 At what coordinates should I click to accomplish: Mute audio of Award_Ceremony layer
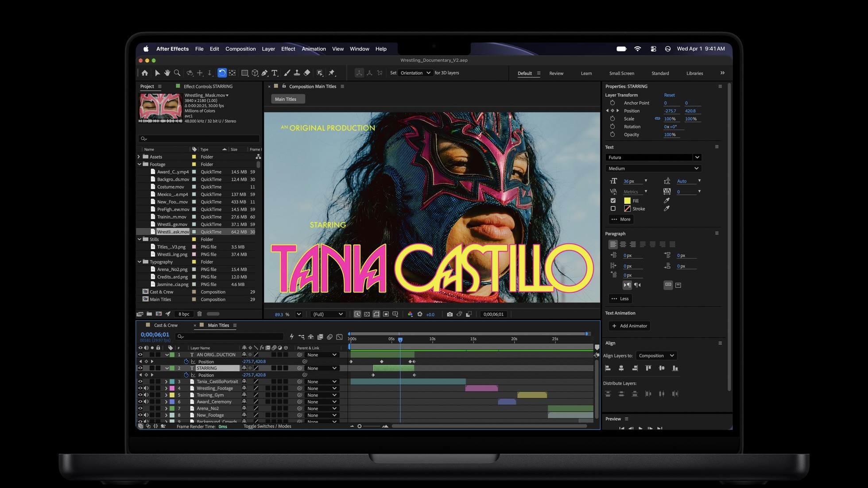(x=146, y=402)
